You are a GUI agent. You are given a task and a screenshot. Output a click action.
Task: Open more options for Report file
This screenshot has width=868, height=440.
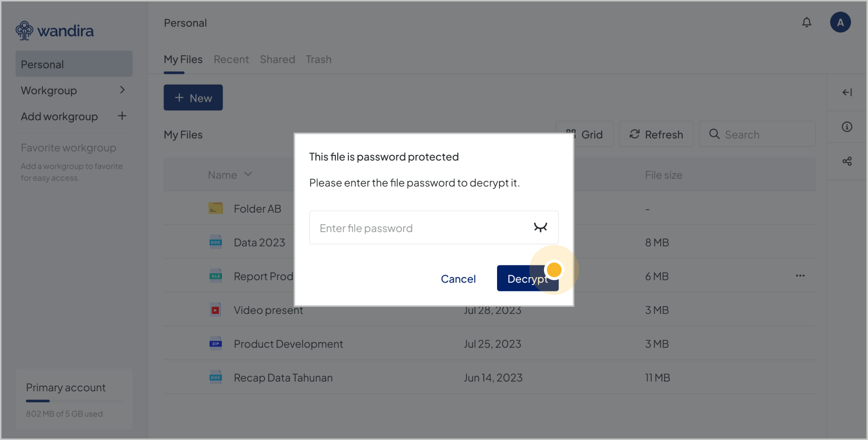click(x=800, y=276)
